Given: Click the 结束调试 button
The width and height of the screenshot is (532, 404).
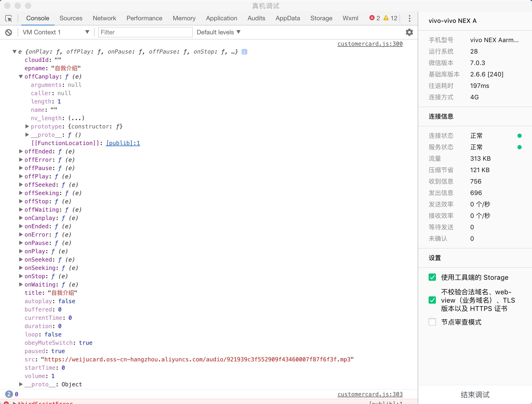Looking at the screenshot, I should coord(475,395).
